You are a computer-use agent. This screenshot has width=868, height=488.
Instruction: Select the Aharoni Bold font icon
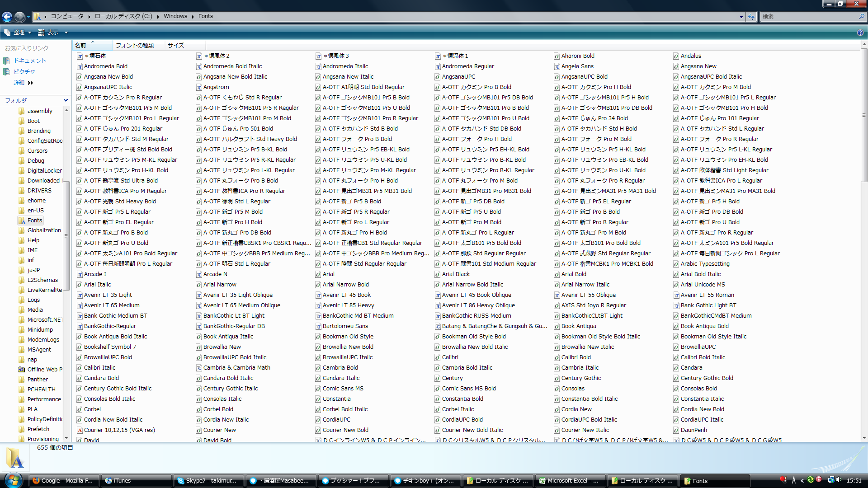(557, 56)
